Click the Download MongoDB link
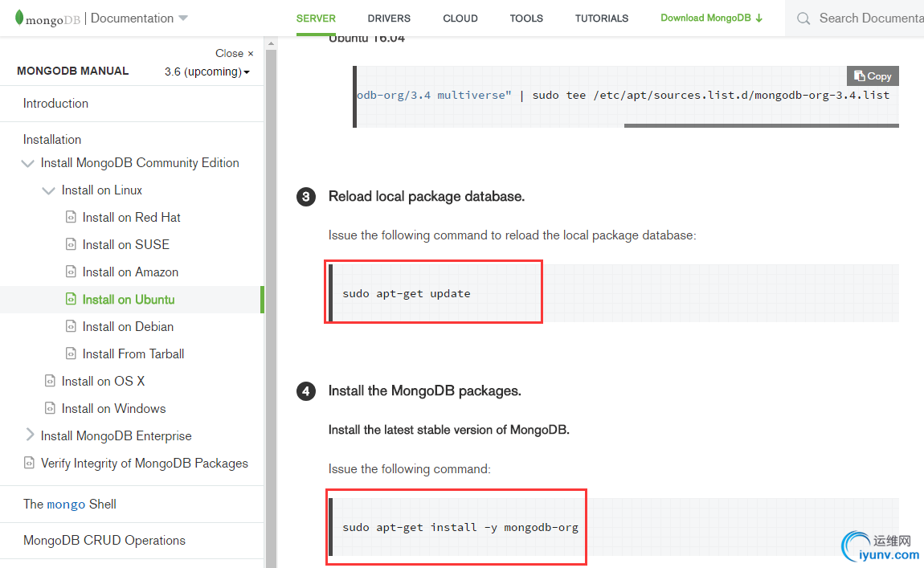The height and width of the screenshot is (568, 924). coord(711,18)
